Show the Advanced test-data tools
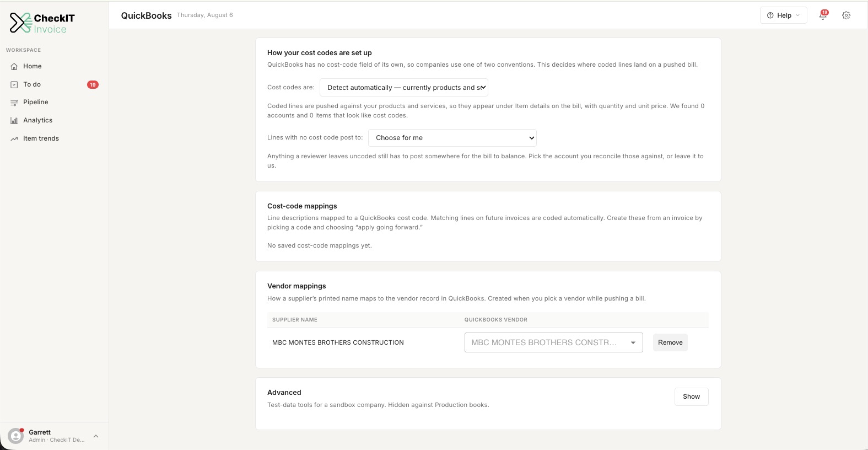Viewport: 868px width, 450px height. (691, 397)
